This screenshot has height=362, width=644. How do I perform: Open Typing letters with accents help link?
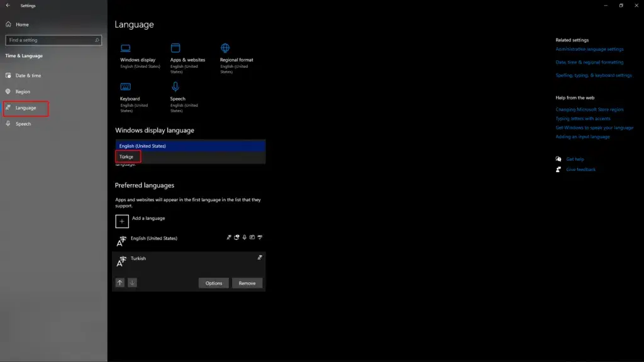583,119
